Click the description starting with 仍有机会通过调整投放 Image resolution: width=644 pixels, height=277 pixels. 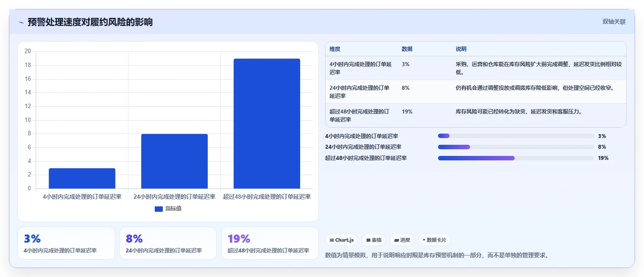[535, 88]
